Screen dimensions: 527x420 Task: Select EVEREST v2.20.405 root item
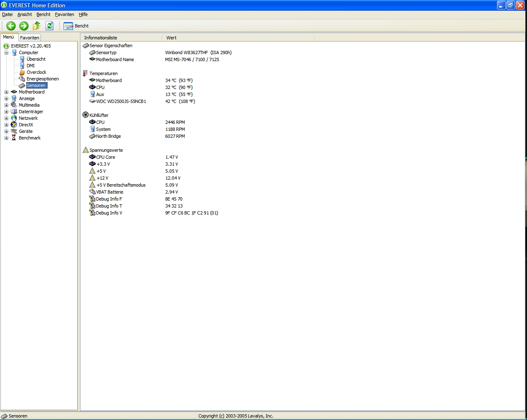click(31, 46)
